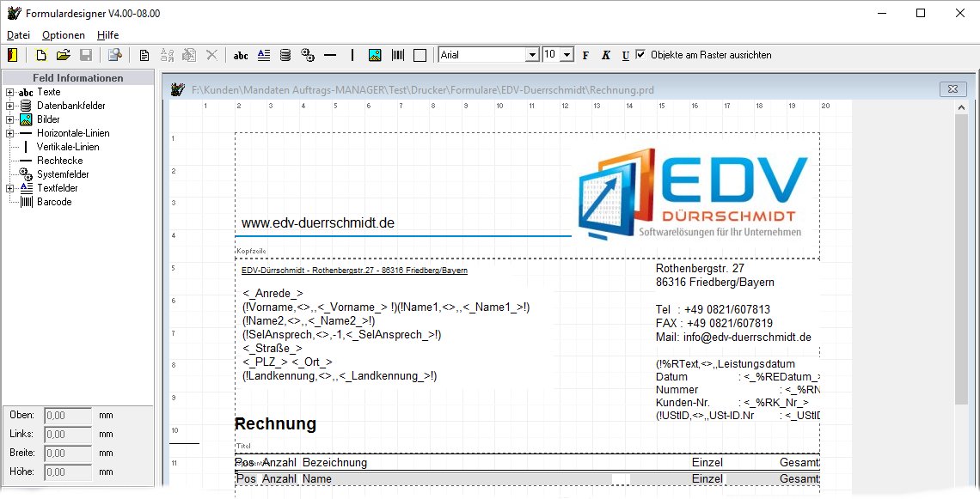
Task: Open a form file with the folder icon
Action: click(x=63, y=55)
